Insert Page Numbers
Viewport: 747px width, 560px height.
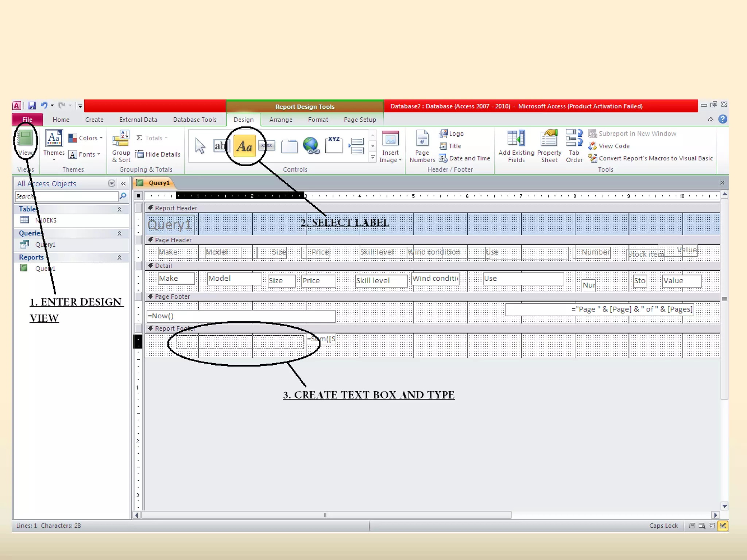422,146
